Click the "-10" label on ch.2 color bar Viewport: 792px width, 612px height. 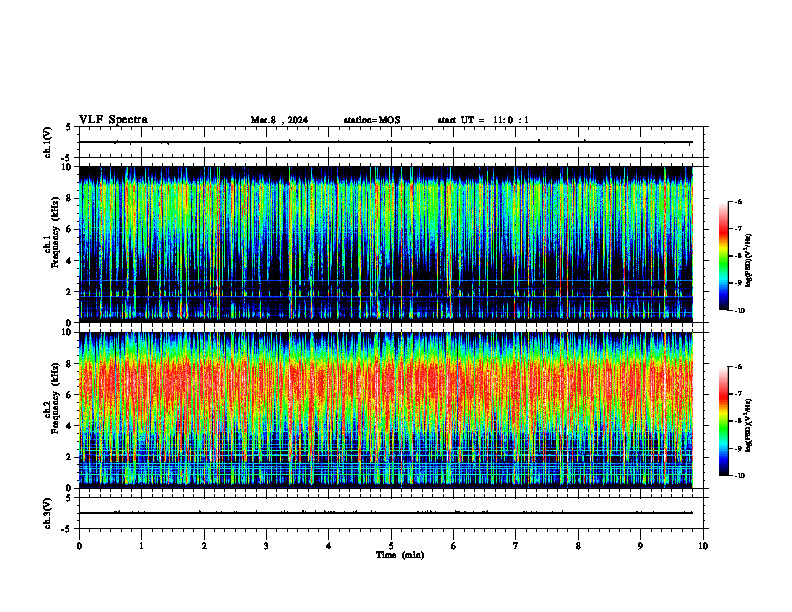[x=739, y=476]
